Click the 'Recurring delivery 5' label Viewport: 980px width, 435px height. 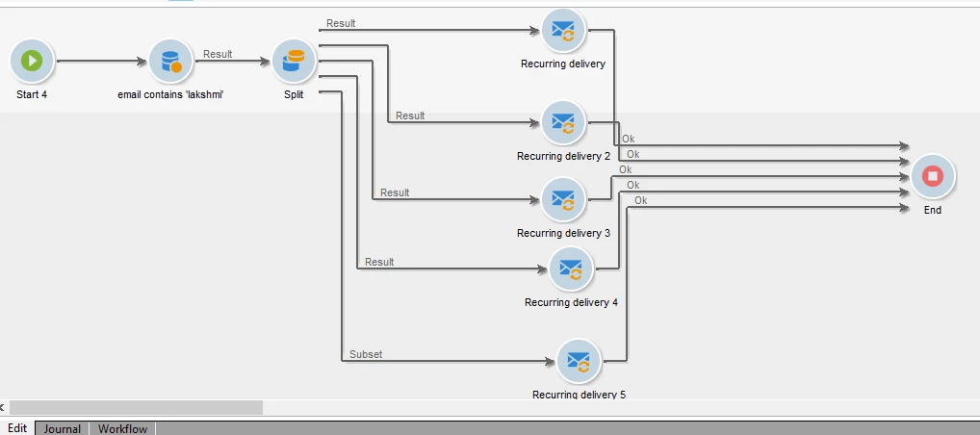tap(579, 395)
